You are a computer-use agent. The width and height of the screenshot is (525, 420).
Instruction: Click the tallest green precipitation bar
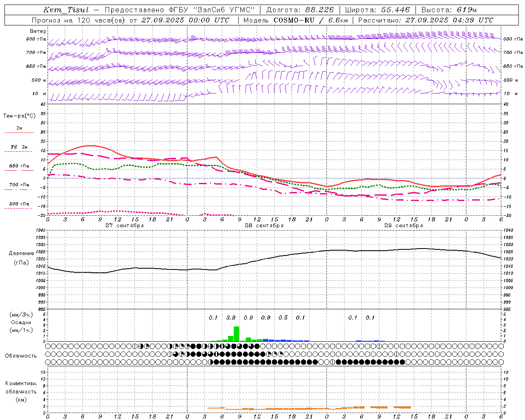click(236, 334)
